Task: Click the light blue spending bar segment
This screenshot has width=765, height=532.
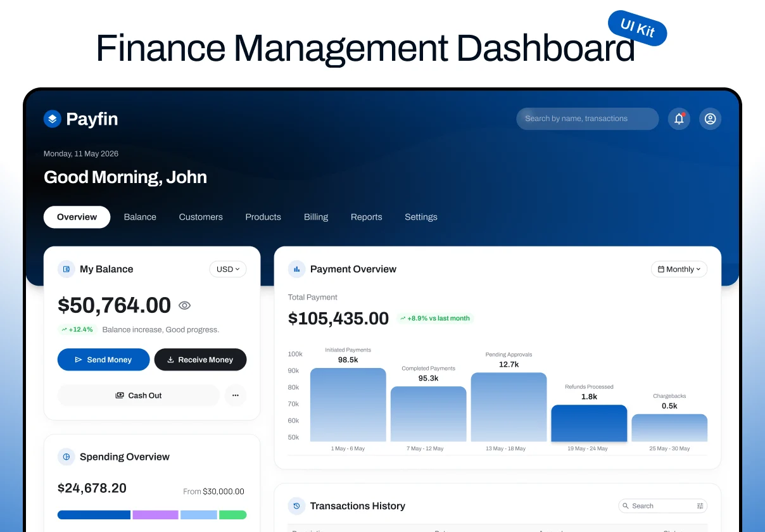Action: coord(199,515)
